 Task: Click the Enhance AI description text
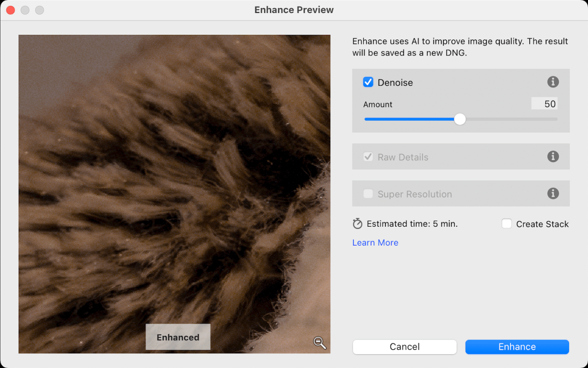coord(460,47)
